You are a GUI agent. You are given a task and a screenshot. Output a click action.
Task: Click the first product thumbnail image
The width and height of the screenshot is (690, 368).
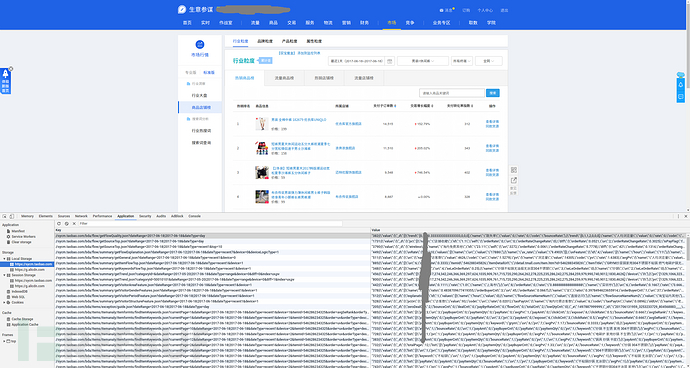(x=262, y=124)
